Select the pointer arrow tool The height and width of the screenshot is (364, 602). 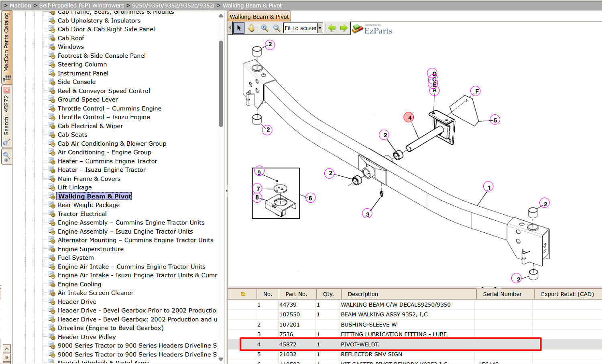pyautogui.click(x=239, y=28)
